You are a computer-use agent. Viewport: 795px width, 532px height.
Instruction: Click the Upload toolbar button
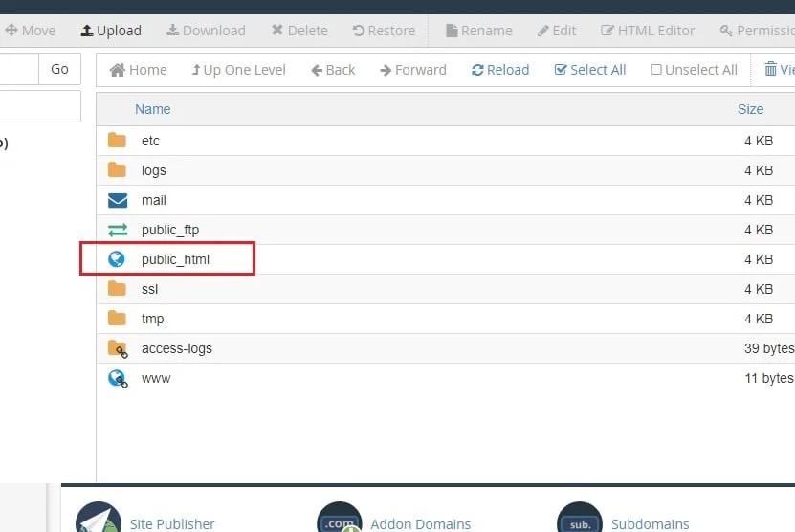[111, 31]
